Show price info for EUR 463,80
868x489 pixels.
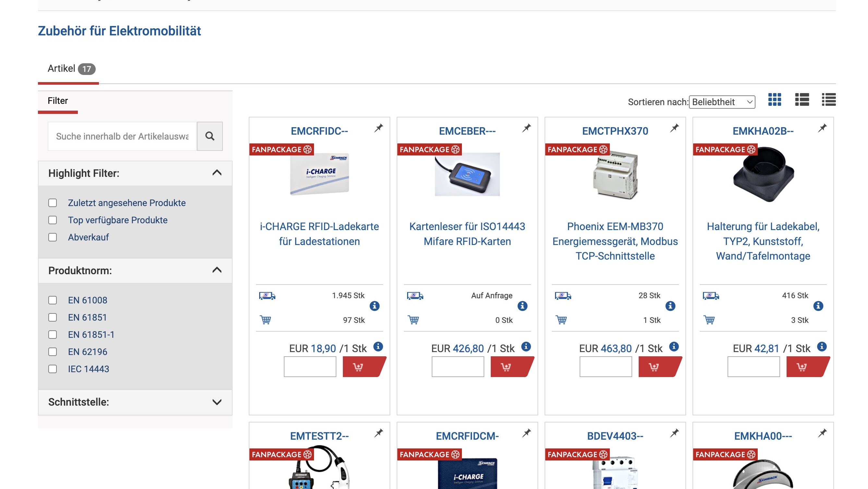(674, 347)
